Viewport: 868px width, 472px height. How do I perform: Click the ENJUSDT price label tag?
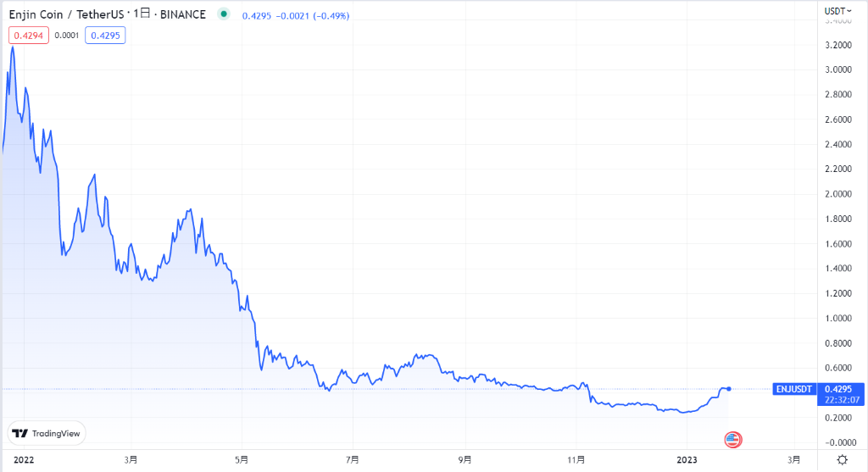point(793,389)
